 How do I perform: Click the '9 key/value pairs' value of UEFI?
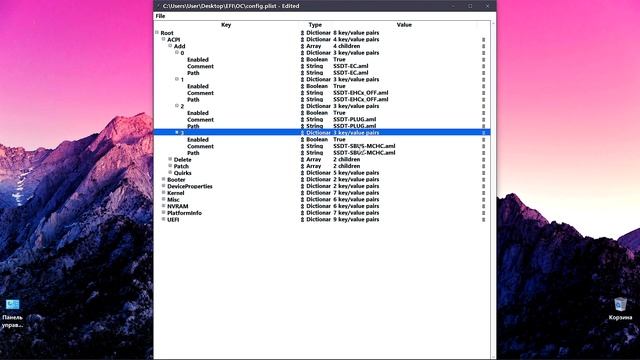tap(356, 220)
